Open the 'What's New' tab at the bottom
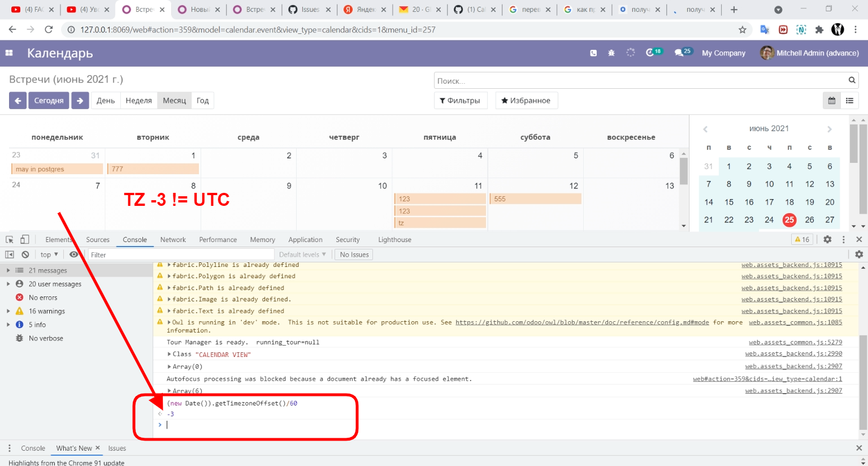The width and height of the screenshot is (868, 466). pos(73,448)
